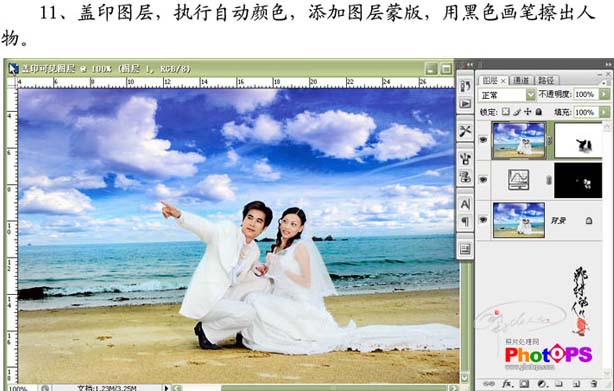Click the link layers chain icon

(488, 384)
